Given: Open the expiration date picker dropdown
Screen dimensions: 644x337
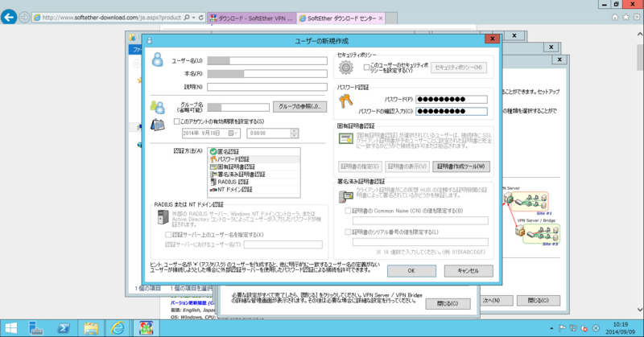Looking at the screenshot, I should click(233, 134).
